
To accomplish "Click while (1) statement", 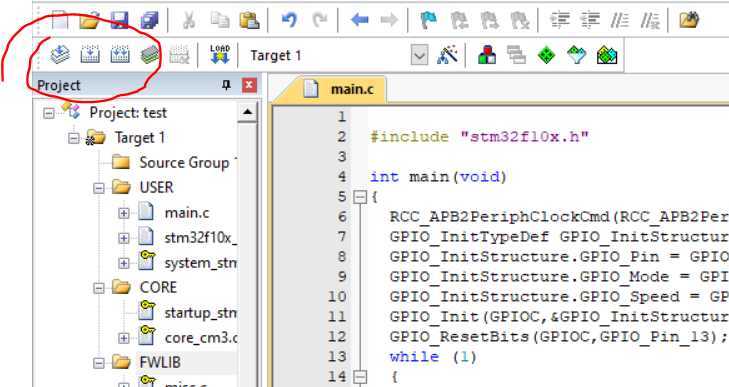I will 433,356.
